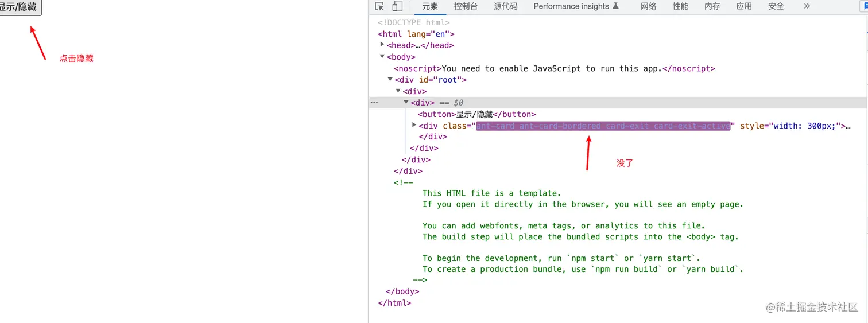Select the noscript element row
This screenshot has width=868, height=323.
click(555, 68)
